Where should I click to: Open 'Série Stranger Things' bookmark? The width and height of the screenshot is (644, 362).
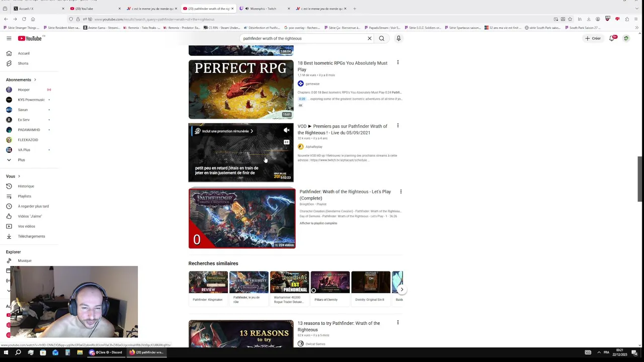(x=23, y=28)
